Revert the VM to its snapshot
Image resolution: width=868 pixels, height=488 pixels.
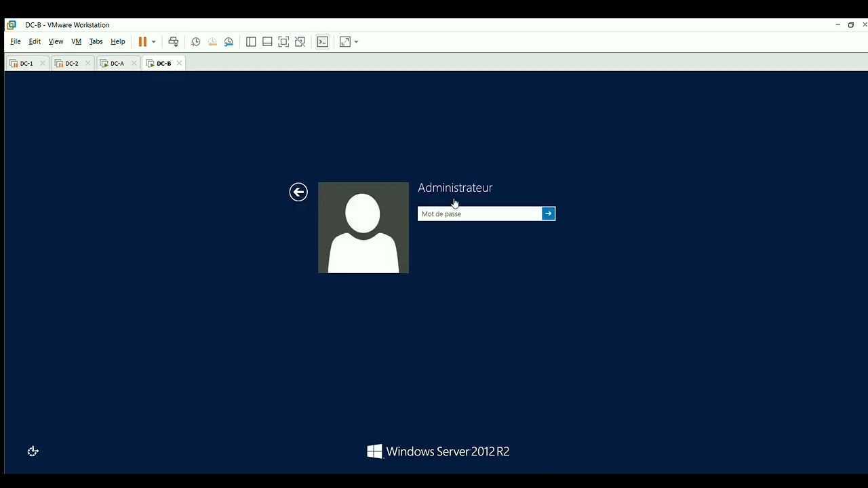[x=212, y=42]
